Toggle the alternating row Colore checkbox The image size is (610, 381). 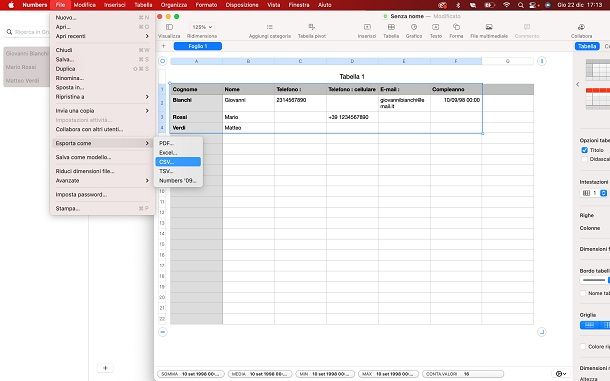tap(583, 346)
